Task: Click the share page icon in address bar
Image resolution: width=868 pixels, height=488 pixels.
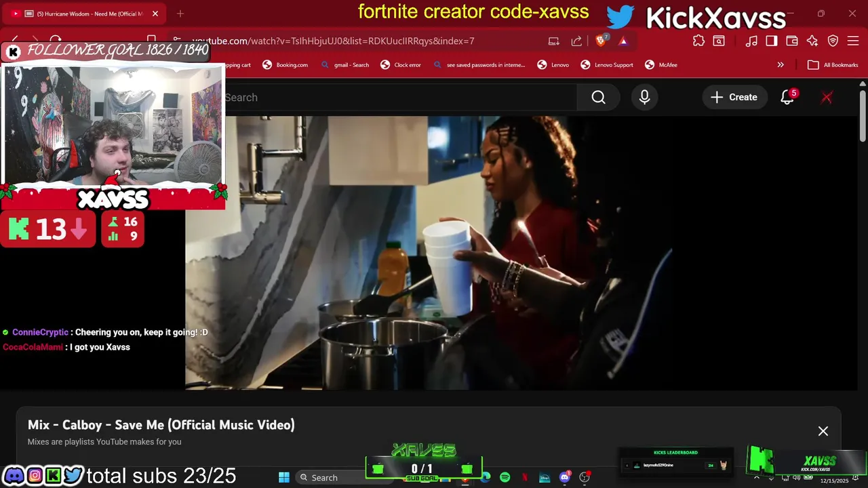Action: click(x=576, y=41)
